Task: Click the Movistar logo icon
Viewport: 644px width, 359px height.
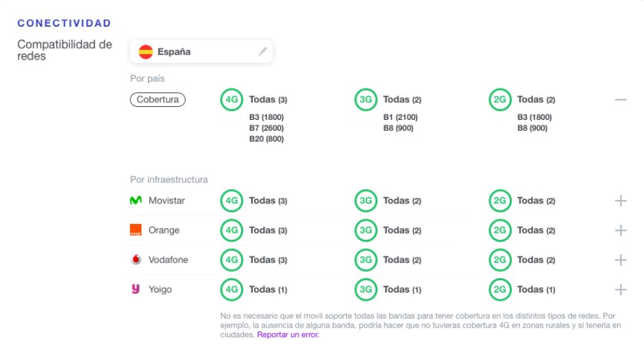Action: (x=136, y=201)
